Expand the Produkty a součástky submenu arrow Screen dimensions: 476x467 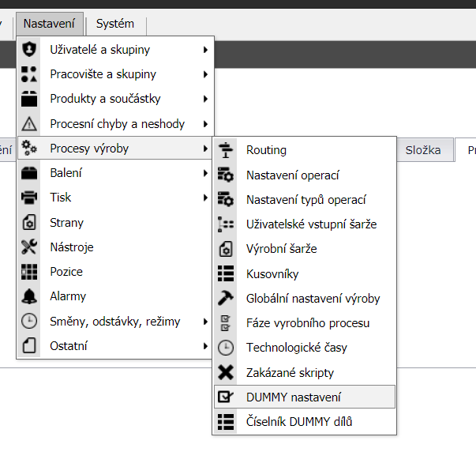tap(205, 99)
